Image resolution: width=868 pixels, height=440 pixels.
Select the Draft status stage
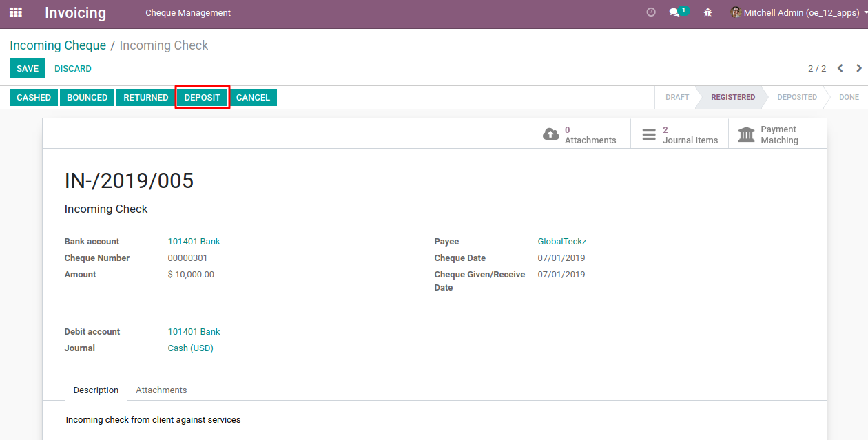(x=677, y=97)
